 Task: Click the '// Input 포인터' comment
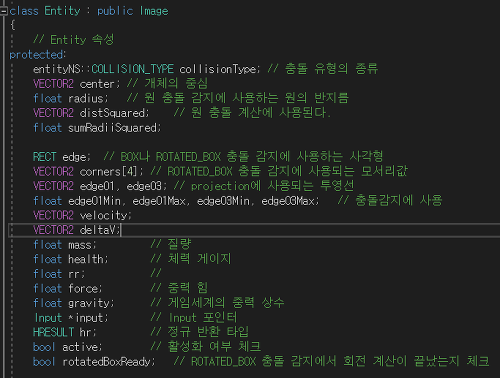(194, 318)
